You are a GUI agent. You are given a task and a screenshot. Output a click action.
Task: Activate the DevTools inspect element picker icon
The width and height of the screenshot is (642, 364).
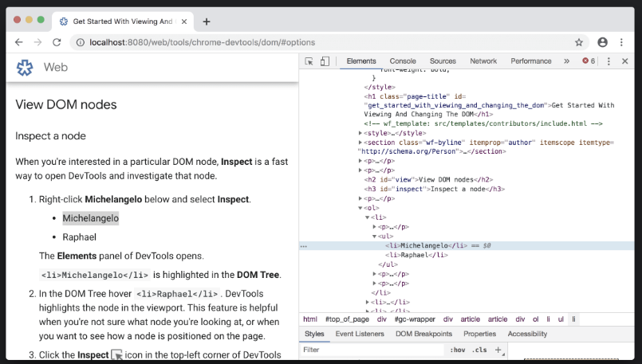click(x=309, y=61)
